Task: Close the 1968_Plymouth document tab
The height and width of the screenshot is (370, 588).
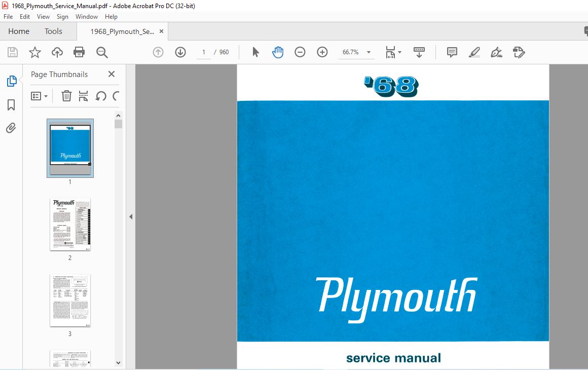Action: click(161, 31)
